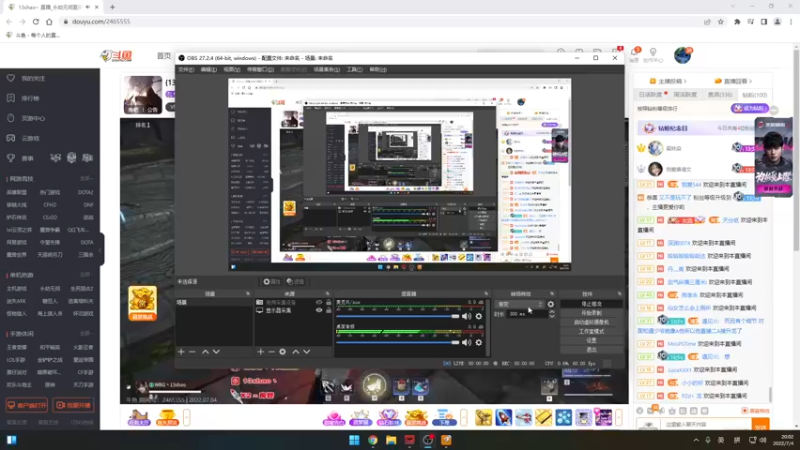Increase transition duration with up arrow
This screenshot has width=800, height=450.
pos(552,312)
